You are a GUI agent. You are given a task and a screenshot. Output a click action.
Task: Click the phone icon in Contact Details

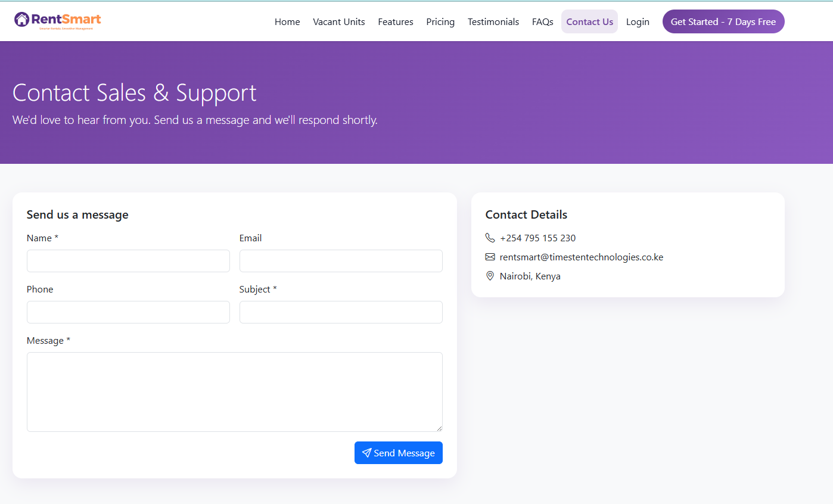pos(490,238)
